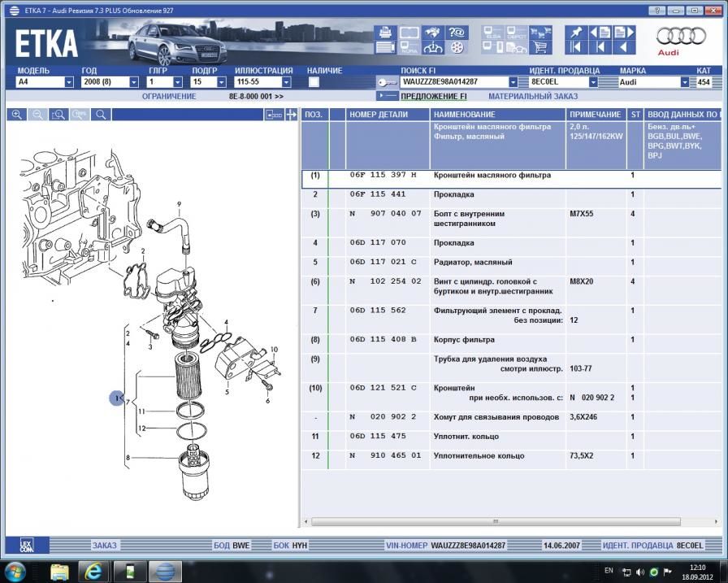Open the ГОД dropdown showing 2008 (8)
Screen dimensions: 728x583
(132, 82)
